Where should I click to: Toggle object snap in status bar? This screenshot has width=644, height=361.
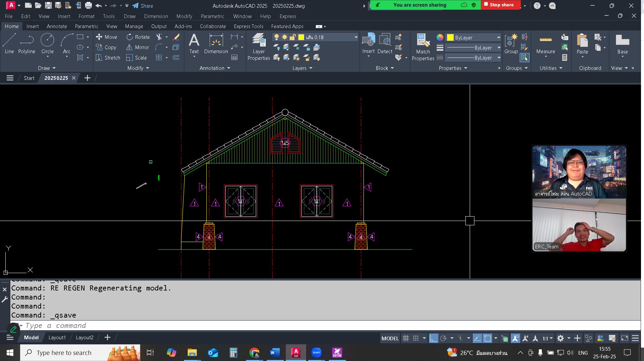487,338
